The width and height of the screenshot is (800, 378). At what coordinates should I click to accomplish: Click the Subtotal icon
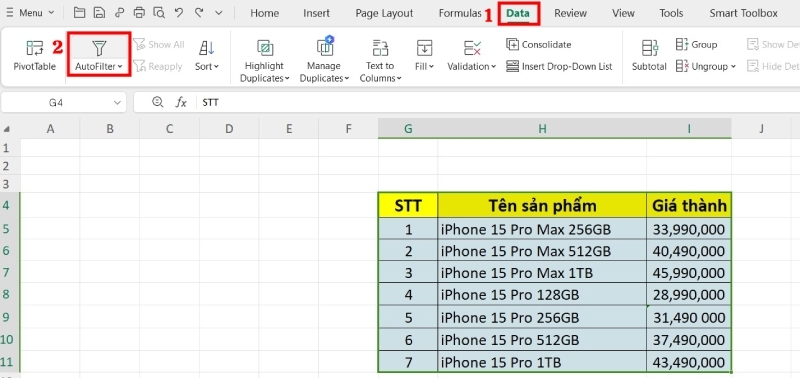point(649,48)
